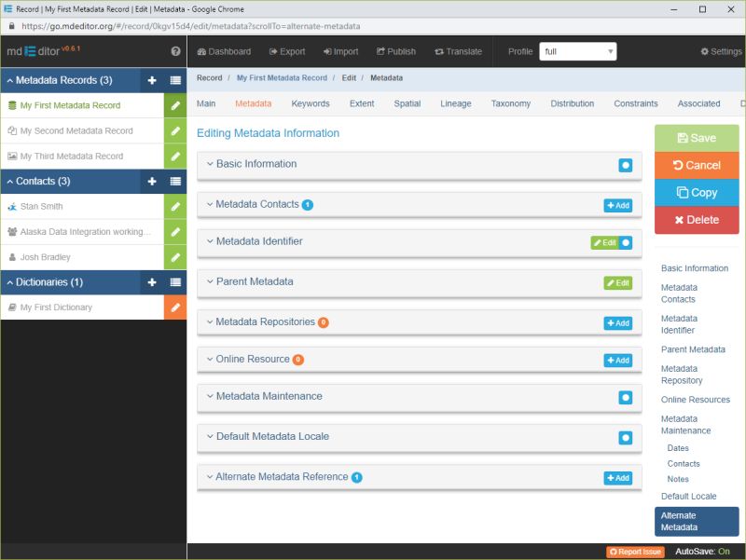Edit My Third Metadata Record pencil icon
The width and height of the screenshot is (746, 560).
175,156
